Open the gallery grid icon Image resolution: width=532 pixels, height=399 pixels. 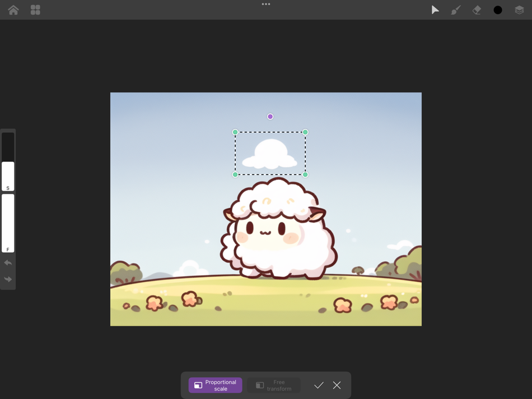[35, 10]
